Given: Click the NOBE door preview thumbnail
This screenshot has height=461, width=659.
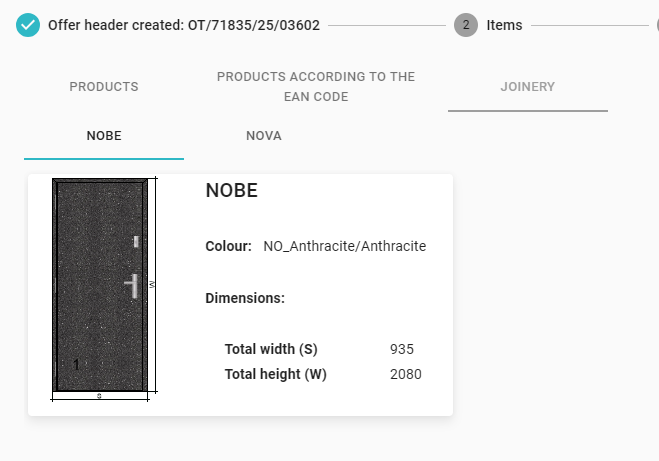Looking at the screenshot, I should tap(100, 285).
